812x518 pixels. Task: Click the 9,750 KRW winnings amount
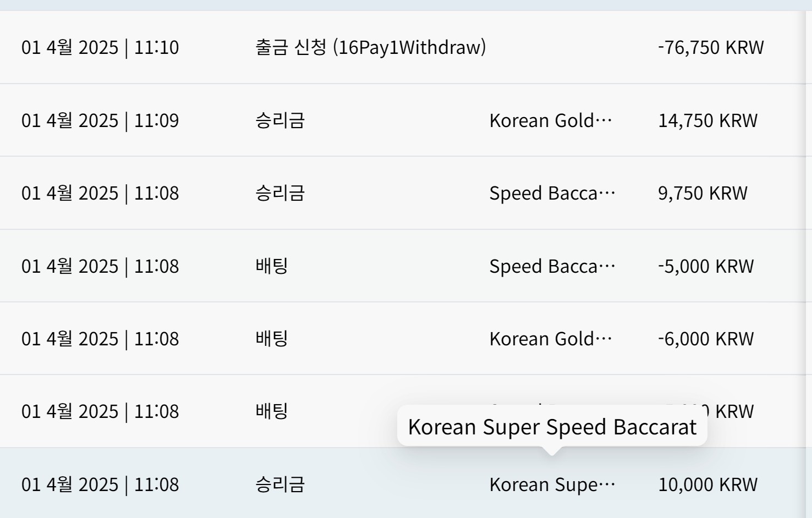pos(703,193)
